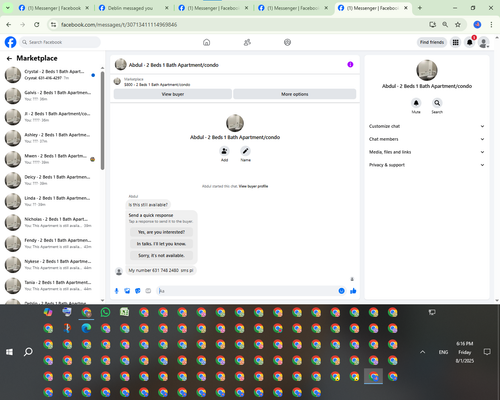Open the notifications bell icon
This screenshot has height=400, width=500.
point(470,42)
